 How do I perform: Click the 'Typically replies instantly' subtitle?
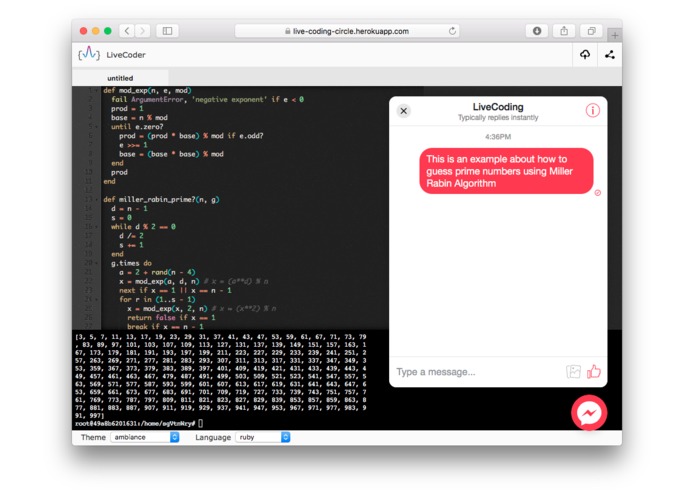(498, 117)
